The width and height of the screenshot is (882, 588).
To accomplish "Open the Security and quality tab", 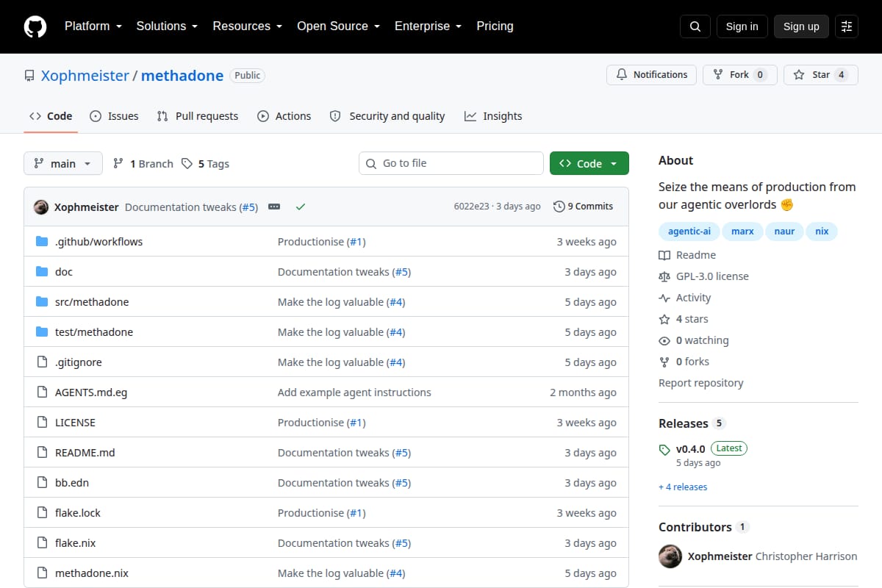I will [x=387, y=116].
